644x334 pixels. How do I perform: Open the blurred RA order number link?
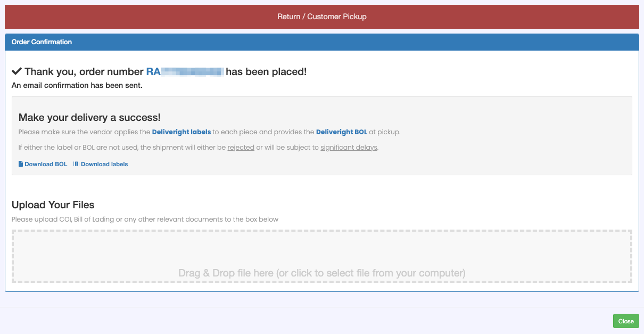[185, 72]
